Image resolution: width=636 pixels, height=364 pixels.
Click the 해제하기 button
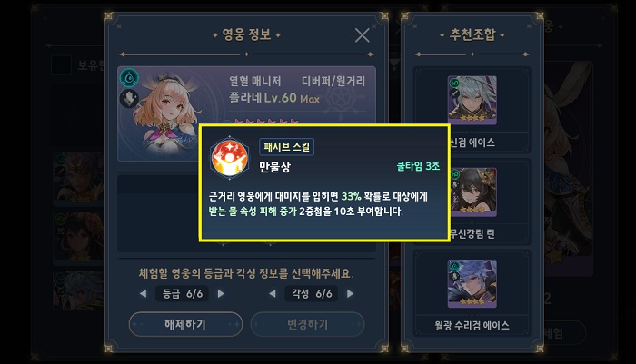point(185,324)
